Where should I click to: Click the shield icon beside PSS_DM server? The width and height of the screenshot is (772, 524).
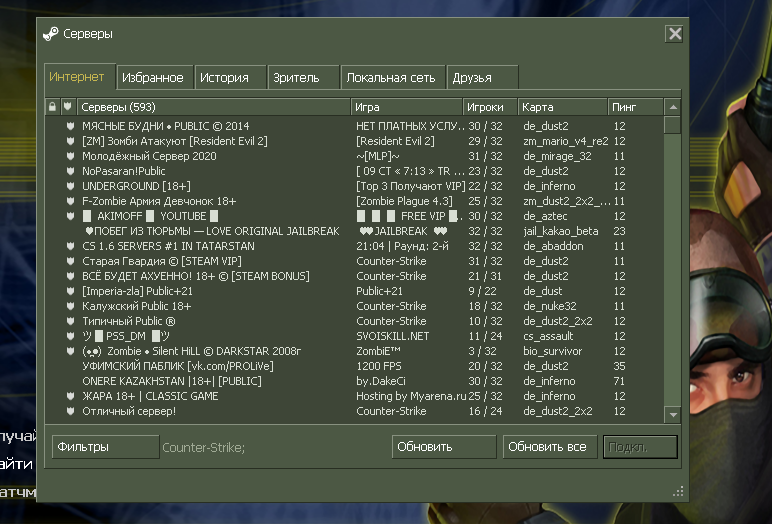click(70, 336)
